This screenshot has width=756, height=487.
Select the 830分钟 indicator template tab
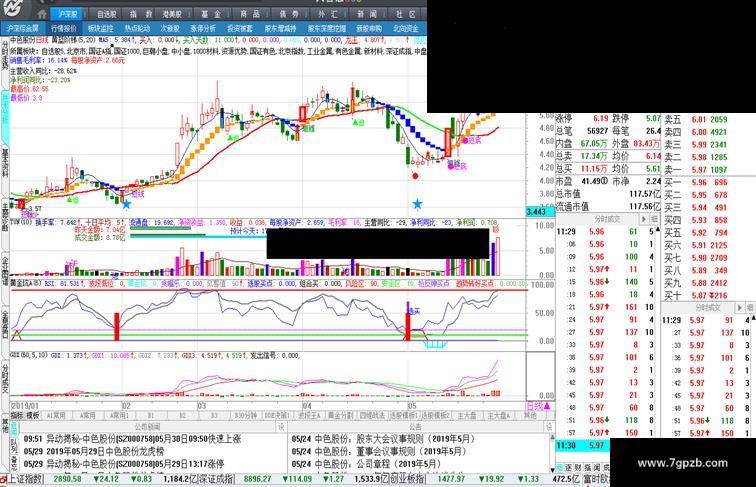(245, 415)
